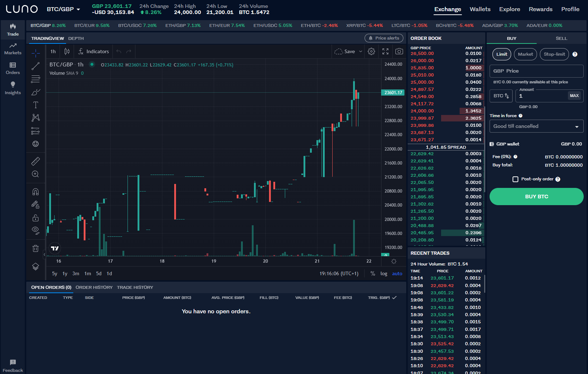Set chart range to 1d
The image size is (588, 374).
[109, 274]
